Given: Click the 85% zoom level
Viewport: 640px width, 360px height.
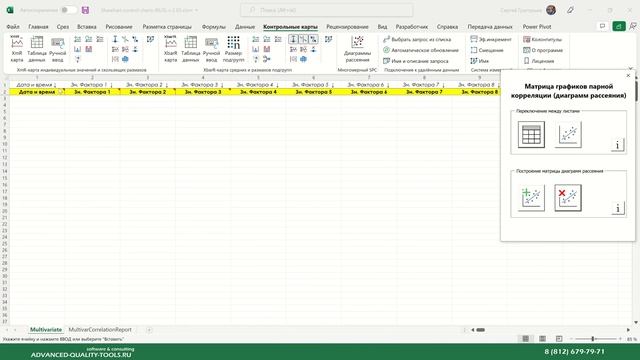Looking at the screenshot, I should [x=631, y=339].
